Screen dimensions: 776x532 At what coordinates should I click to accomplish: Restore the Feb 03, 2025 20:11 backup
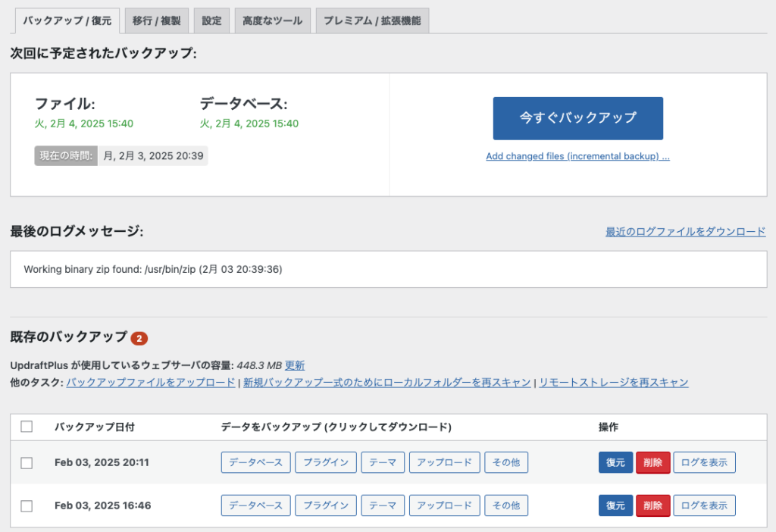pos(615,462)
